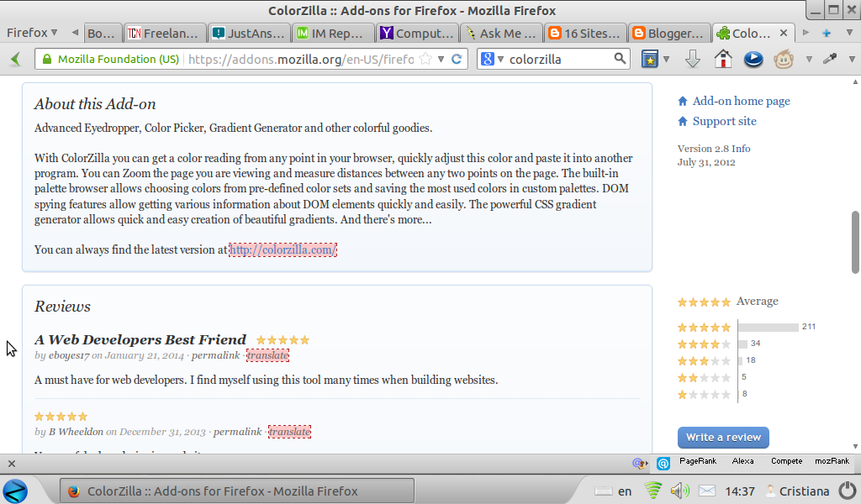Click the page vertical scrollbar thumb
The height and width of the screenshot is (504, 861).
[x=855, y=242]
